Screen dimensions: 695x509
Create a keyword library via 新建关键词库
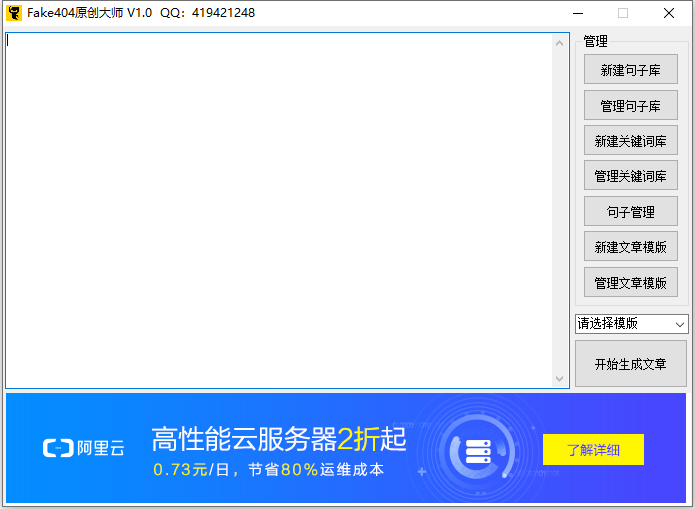tap(630, 140)
